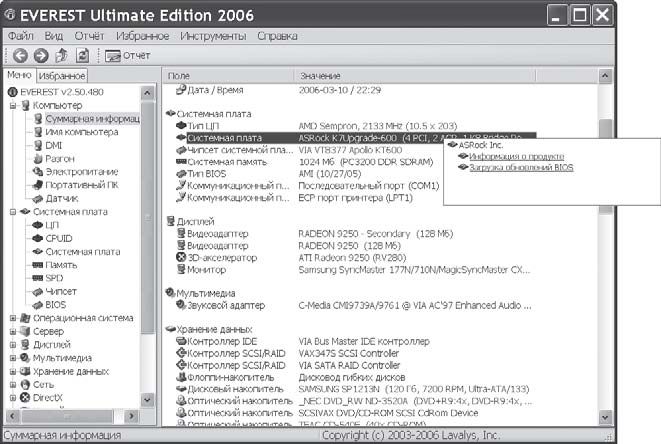Go back with the Back arrow toolbar button
The image size is (661, 444).
[x=20, y=55]
